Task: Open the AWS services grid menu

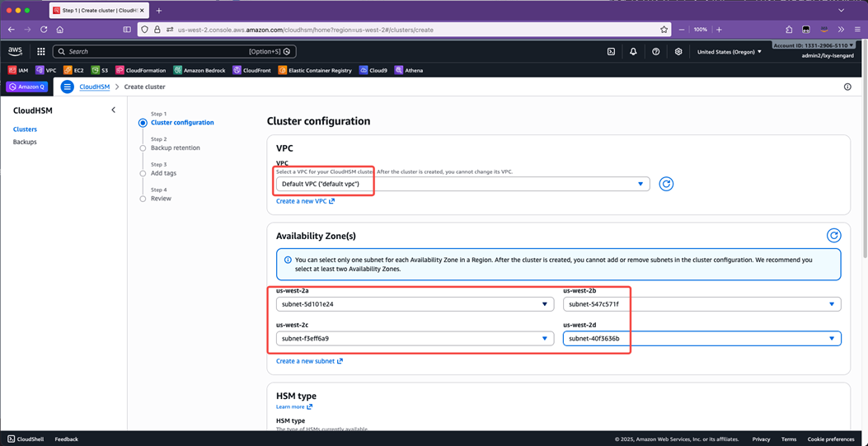Action: [40, 51]
